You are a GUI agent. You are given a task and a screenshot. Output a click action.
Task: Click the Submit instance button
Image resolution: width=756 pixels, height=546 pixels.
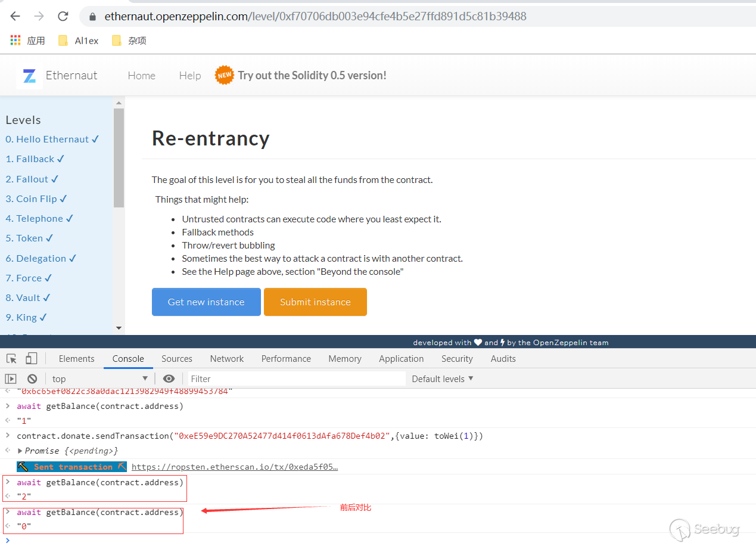tap(315, 302)
